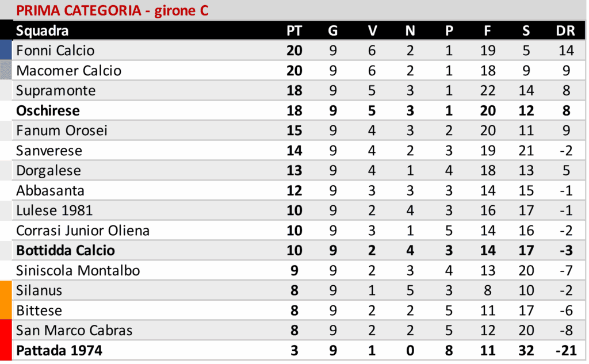
Task: Open the Oschirese team row
Action: click(48, 110)
